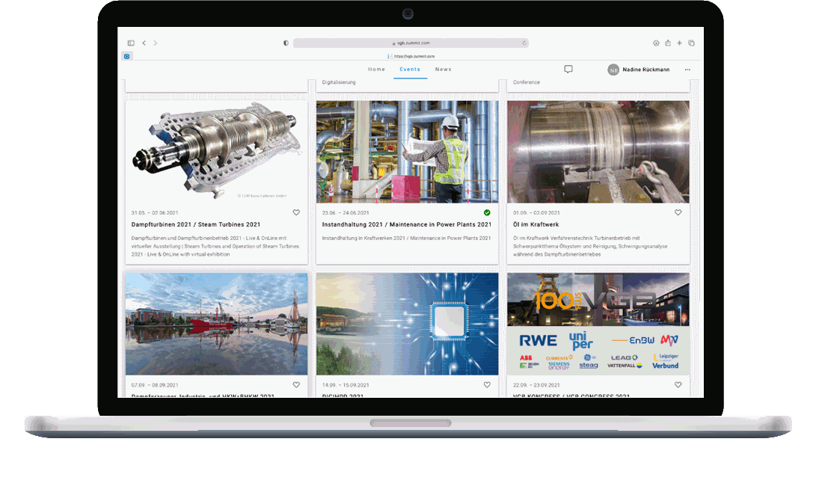
Task: Favorite the 07.09. event heart icon
Action: pyautogui.click(x=296, y=385)
